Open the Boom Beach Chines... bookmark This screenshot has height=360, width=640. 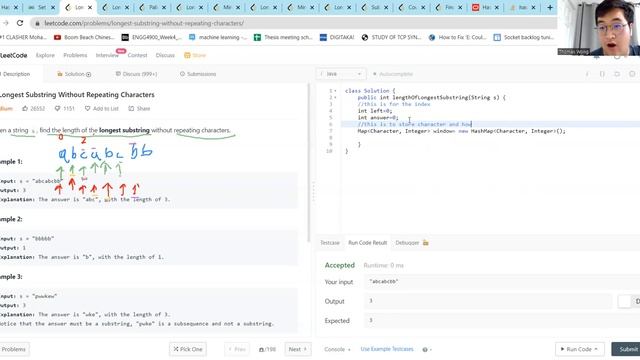point(84,37)
